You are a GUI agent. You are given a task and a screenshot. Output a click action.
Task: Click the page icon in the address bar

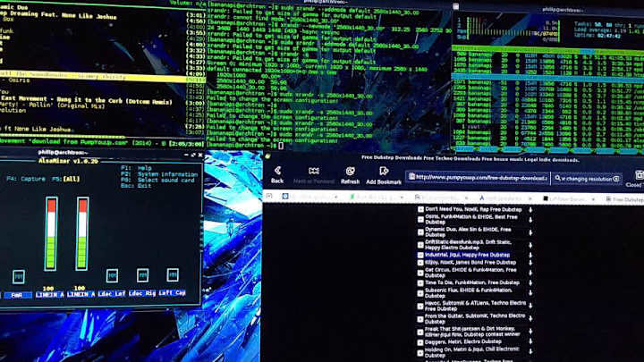(411, 177)
